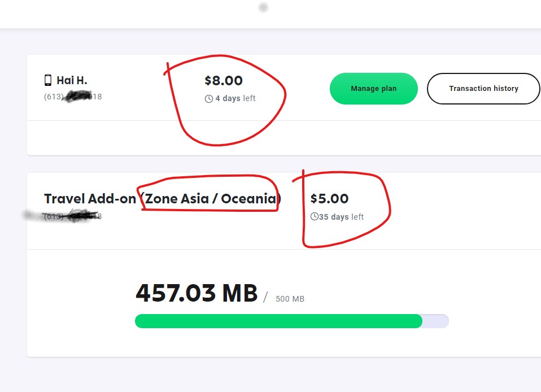Image resolution: width=541 pixels, height=392 pixels.
Task: Click the Zone Asia / Oceania label
Action: (211, 199)
